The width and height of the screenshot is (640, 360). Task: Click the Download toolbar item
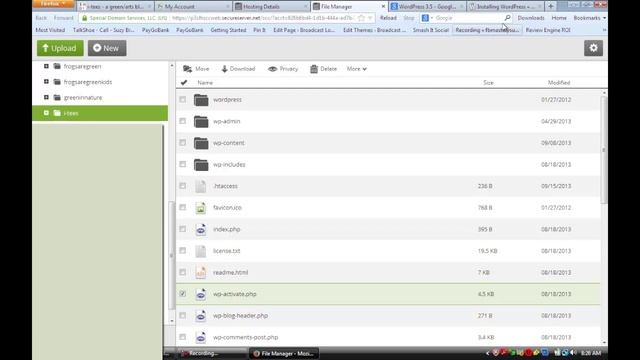238,69
